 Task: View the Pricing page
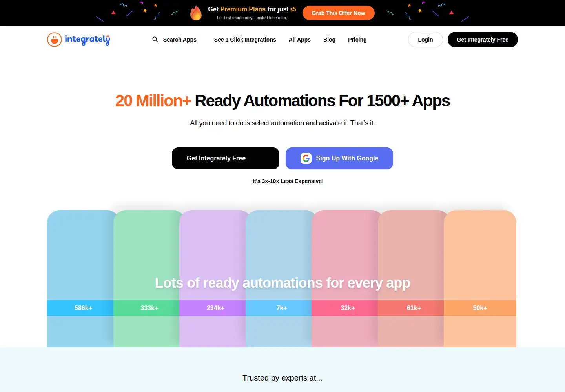tap(357, 40)
